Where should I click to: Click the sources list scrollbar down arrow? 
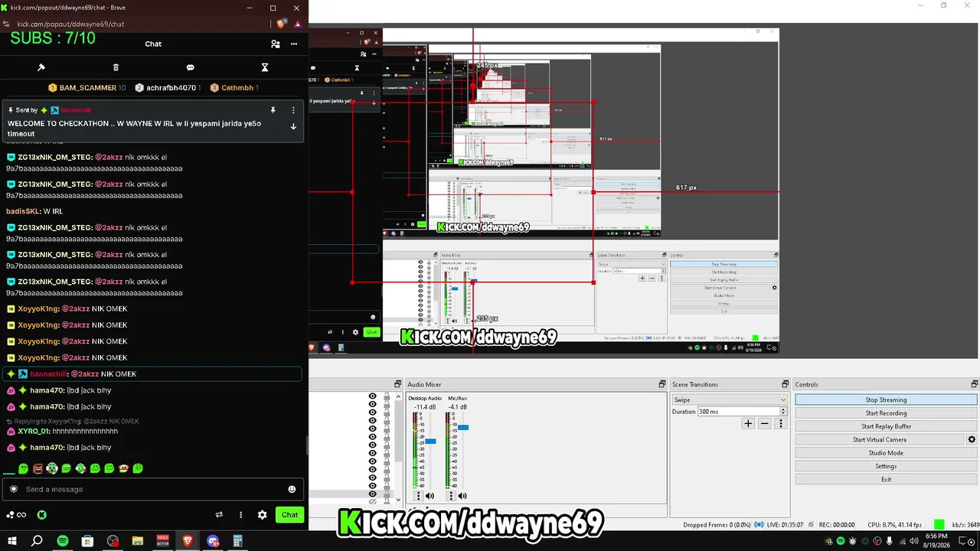point(397,500)
